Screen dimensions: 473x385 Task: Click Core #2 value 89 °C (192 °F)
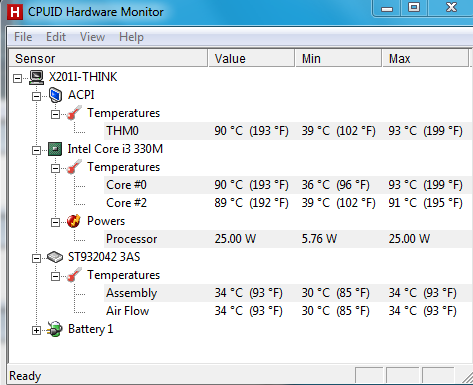(251, 203)
